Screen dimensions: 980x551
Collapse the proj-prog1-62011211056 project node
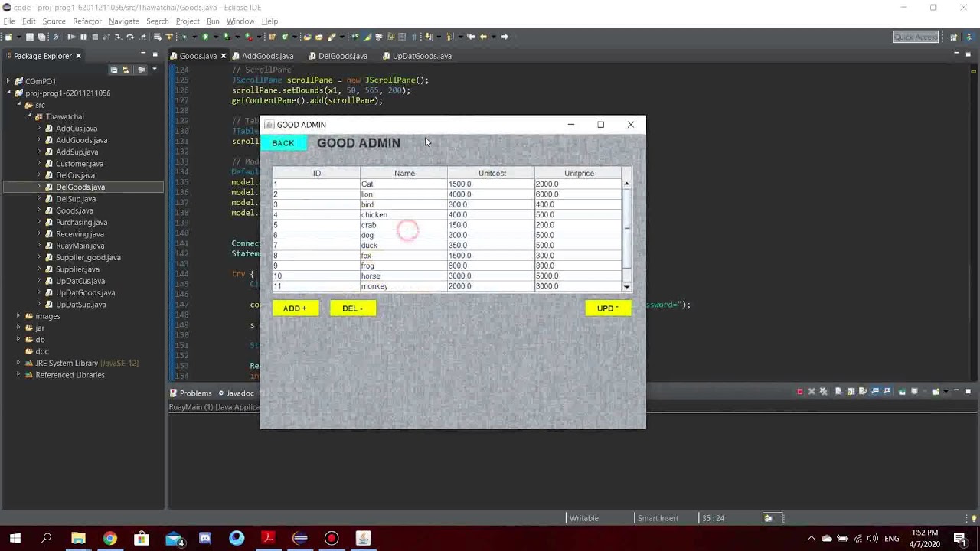point(8,93)
